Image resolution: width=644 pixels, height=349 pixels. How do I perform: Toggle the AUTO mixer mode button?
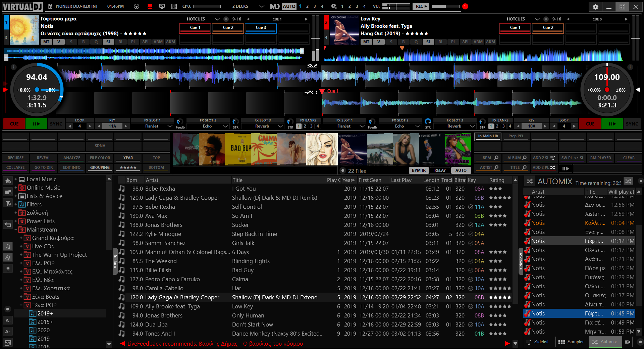[289, 6]
